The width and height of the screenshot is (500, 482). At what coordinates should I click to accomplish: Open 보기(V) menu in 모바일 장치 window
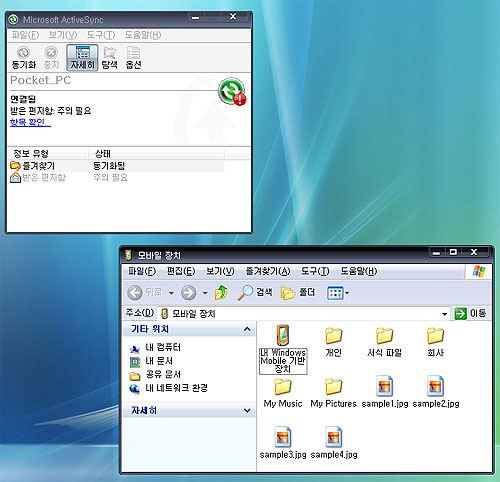tap(220, 271)
